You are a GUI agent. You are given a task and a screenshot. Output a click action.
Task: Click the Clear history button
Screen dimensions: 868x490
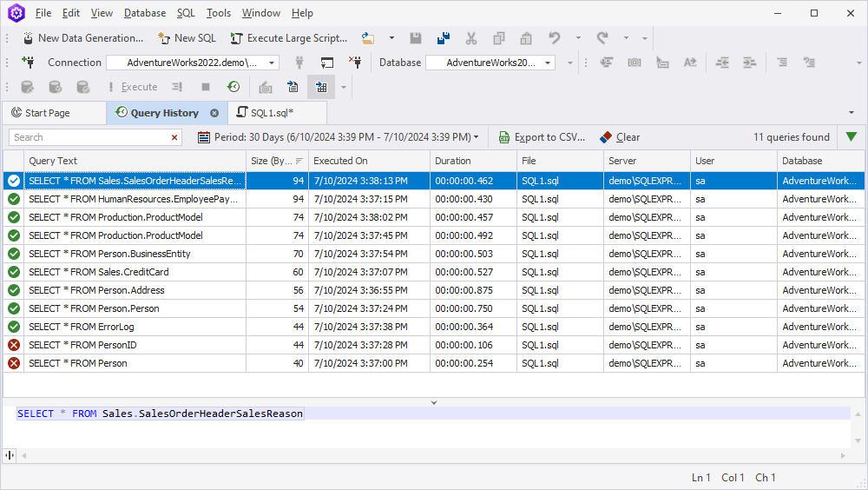(x=620, y=137)
